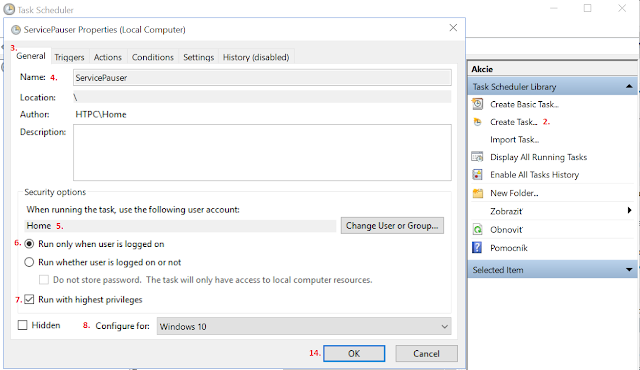640x370 pixels.
Task: Open the Zobraziť submenu arrow
Action: tap(629, 210)
